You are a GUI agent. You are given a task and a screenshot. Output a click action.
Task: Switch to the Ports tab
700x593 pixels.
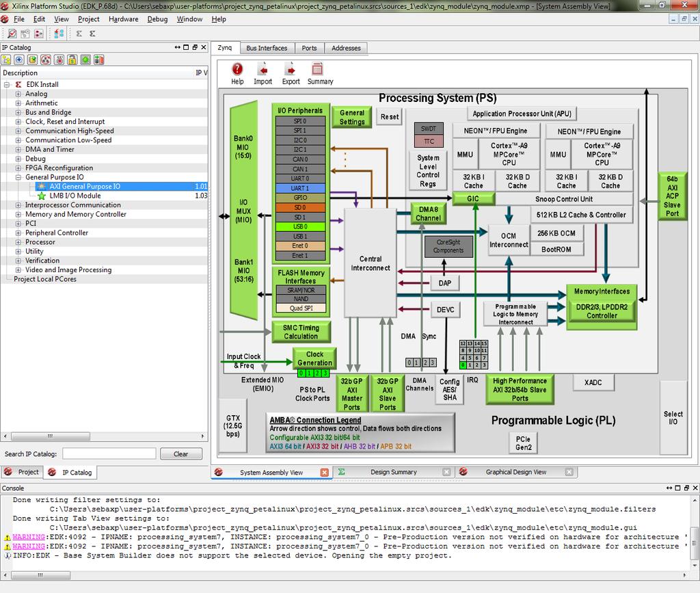pyautogui.click(x=309, y=49)
